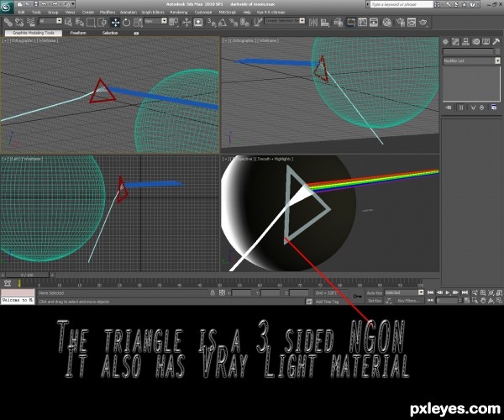Screen dimensions: 504x420
Task: Click Edit Named Selection Sets icon
Action: pyautogui.click(x=258, y=22)
